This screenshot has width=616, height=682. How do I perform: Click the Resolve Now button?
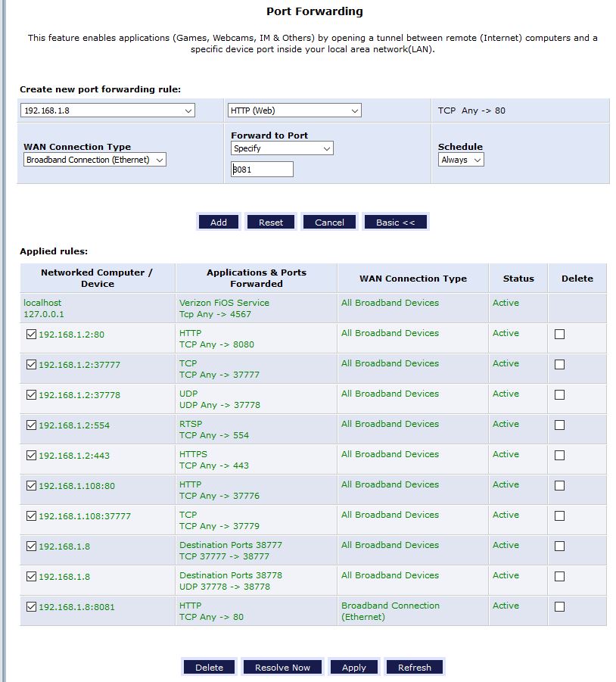click(x=282, y=667)
